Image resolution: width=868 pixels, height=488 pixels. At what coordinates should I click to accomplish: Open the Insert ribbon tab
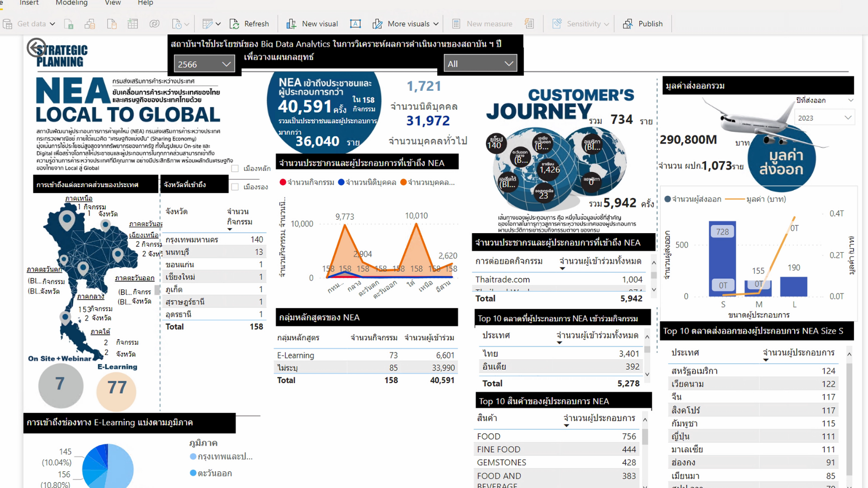(29, 3)
